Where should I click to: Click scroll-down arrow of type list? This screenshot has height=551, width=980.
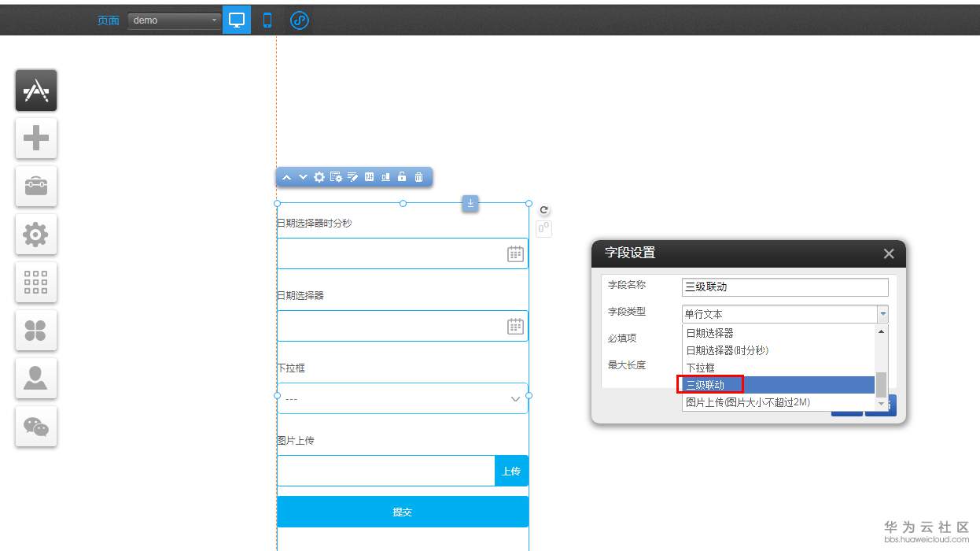coord(881,404)
